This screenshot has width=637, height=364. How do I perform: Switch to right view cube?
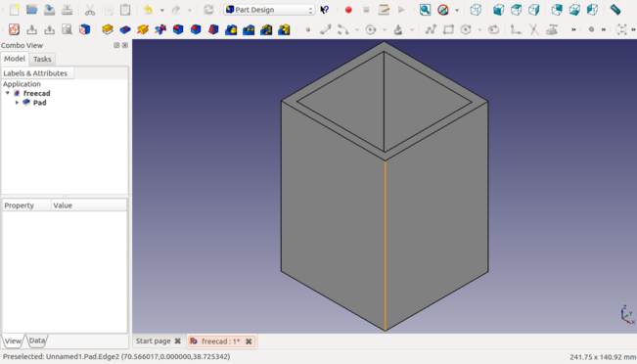534,10
